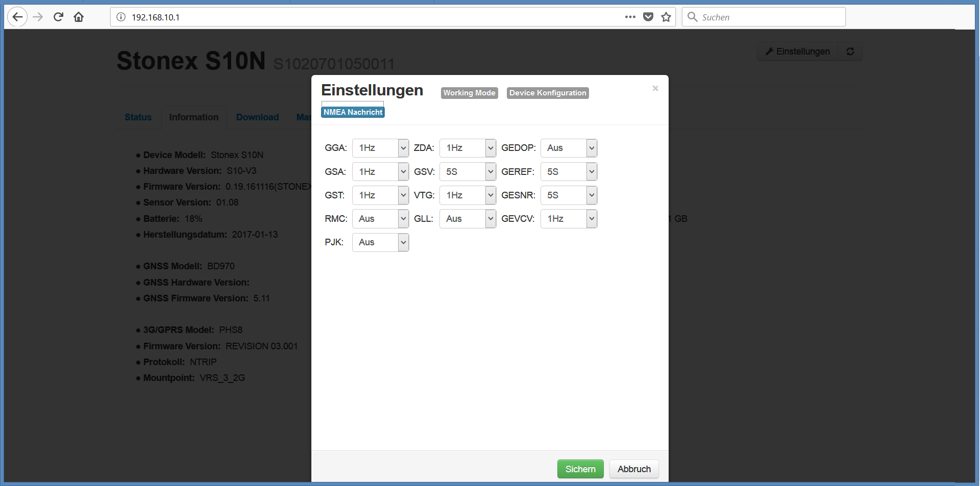
Task: Open the GEDOP rate dropdown
Action: click(x=569, y=148)
